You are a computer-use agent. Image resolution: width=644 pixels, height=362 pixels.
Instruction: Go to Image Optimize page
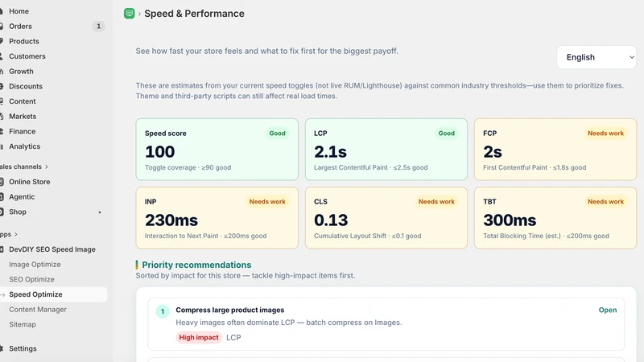tap(35, 265)
